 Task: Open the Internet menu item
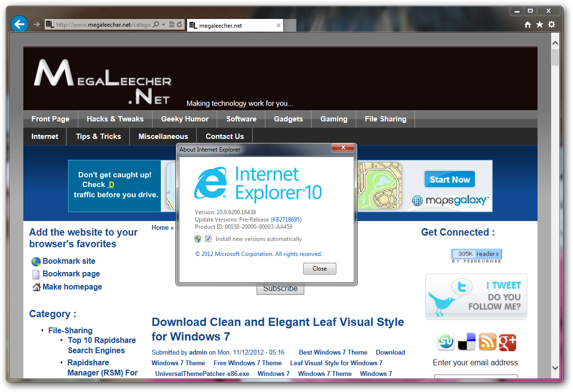(x=45, y=136)
